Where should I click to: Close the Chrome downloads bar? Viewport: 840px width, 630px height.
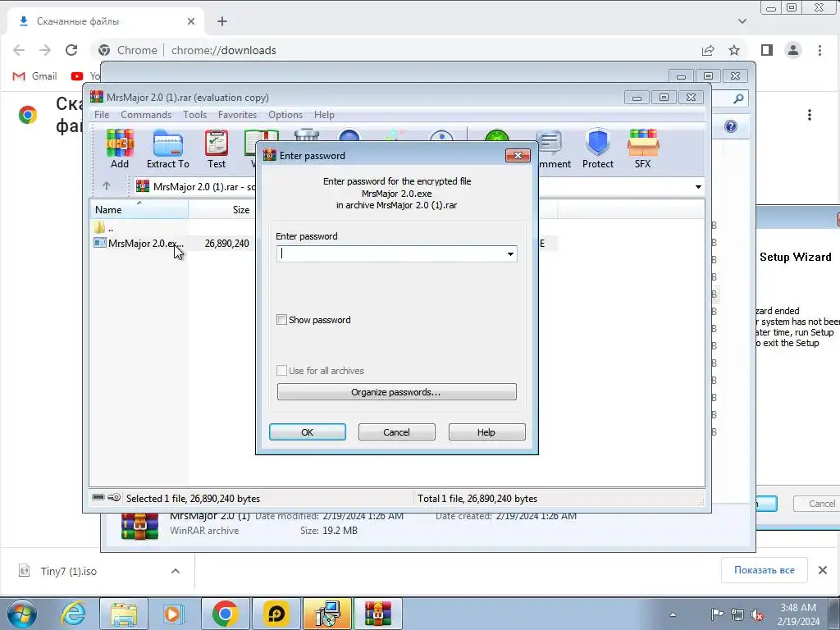(823, 570)
